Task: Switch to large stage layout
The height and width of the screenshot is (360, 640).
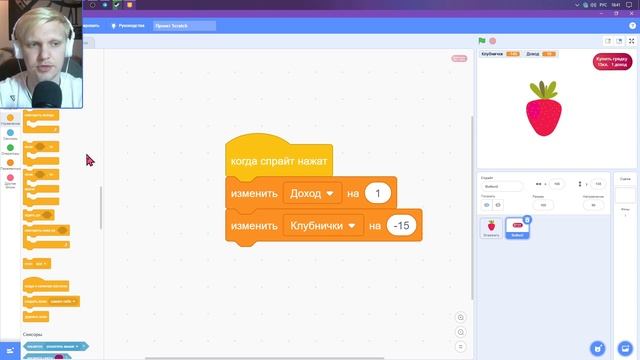Action: (619, 41)
